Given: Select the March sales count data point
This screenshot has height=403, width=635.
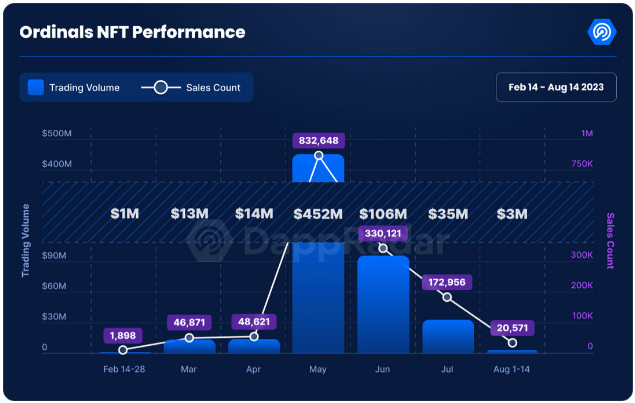Looking at the screenshot, I should (x=189, y=338).
